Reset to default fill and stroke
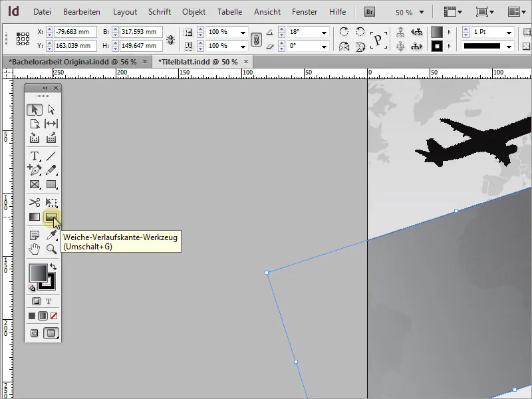The image size is (532, 399). point(31,288)
